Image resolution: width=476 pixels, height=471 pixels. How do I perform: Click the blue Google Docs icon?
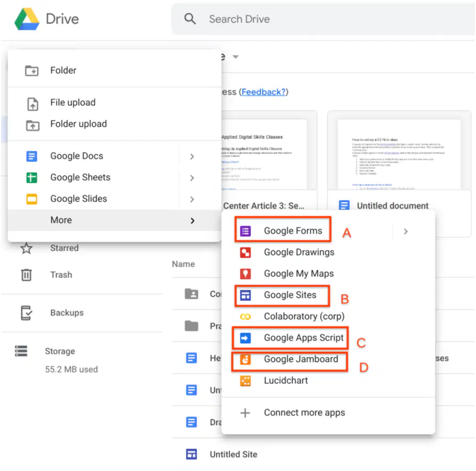[32, 157]
